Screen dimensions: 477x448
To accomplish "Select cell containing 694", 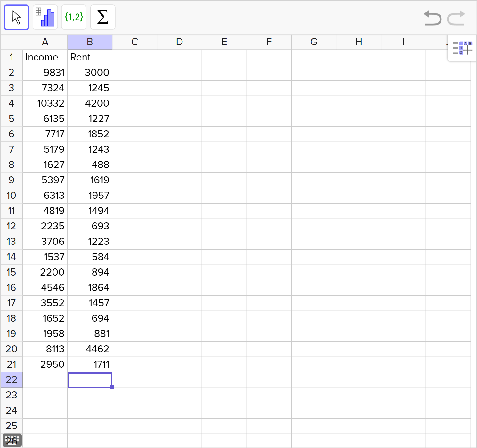I will [x=90, y=318].
